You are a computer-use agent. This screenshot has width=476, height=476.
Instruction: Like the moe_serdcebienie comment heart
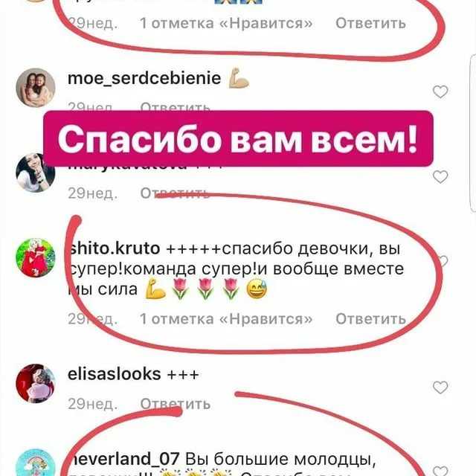pyautogui.click(x=440, y=91)
